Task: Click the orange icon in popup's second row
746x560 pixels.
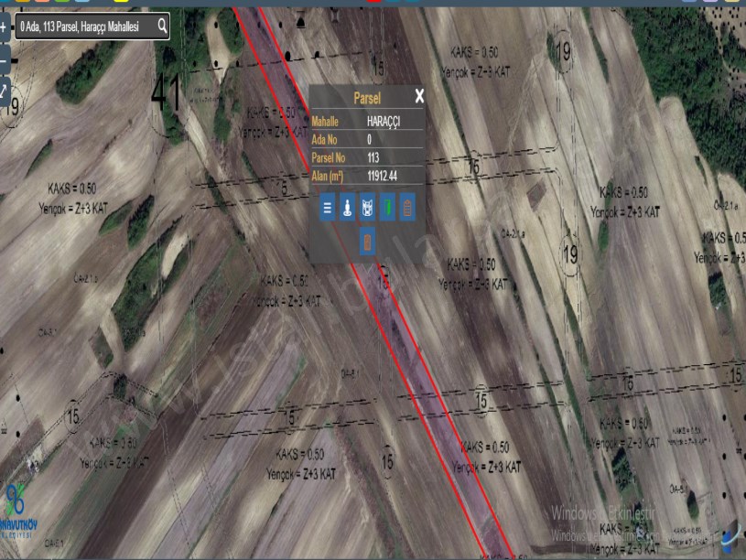Action: [x=367, y=242]
